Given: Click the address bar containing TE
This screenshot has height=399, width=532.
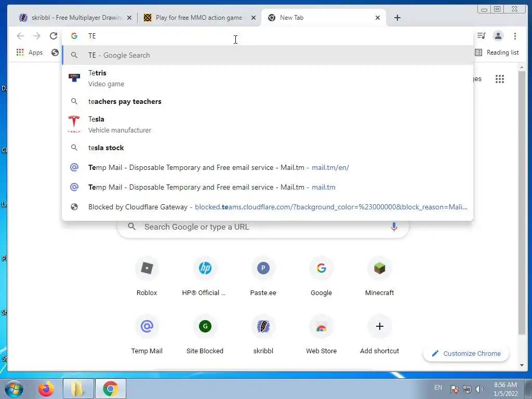Looking at the screenshot, I should pos(268,36).
